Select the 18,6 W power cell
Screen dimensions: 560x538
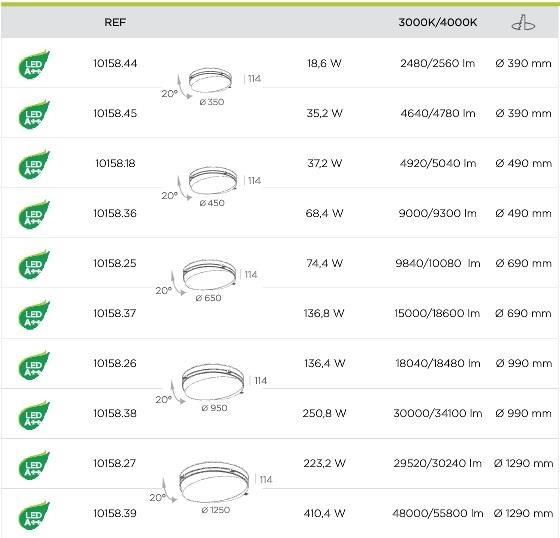point(324,63)
